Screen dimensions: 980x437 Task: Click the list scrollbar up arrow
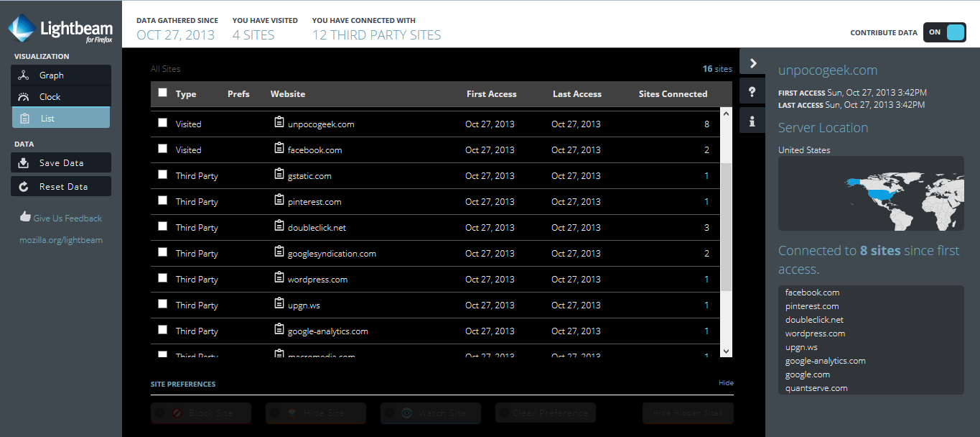pyautogui.click(x=726, y=114)
